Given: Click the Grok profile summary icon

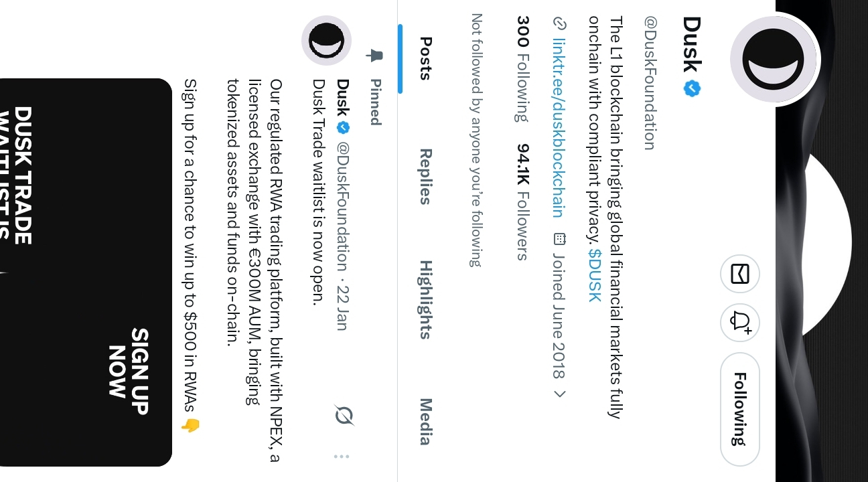Looking at the screenshot, I should pyautogui.click(x=740, y=274).
